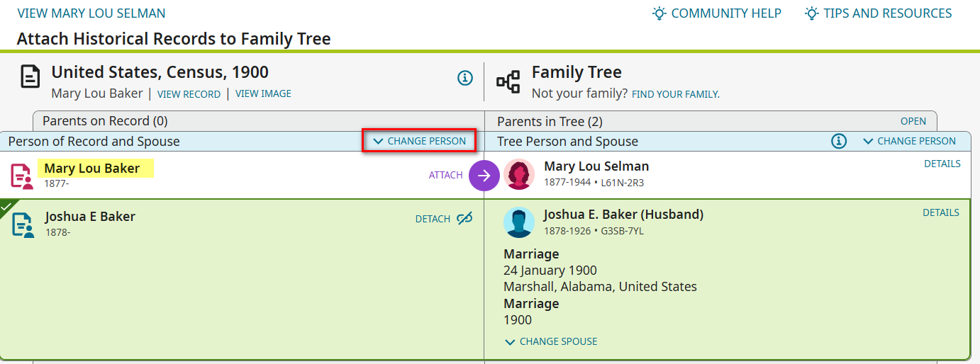980x364 pixels.
Task: Open the View Image link
Action: point(263,93)
